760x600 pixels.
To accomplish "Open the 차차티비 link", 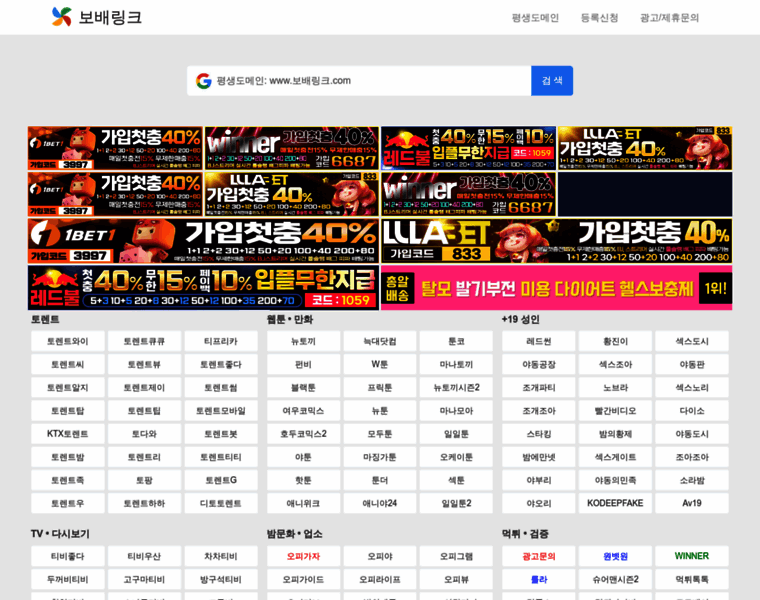I will pyautogui.click(x=221, y=556).
